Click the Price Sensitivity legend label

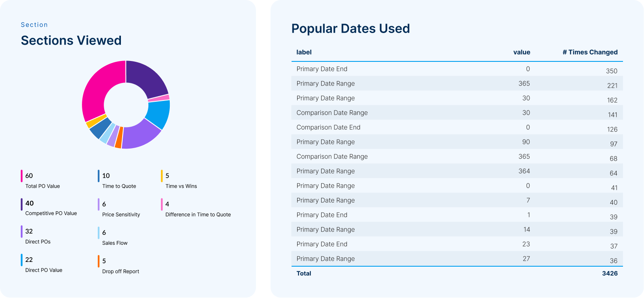pos(121,215)
